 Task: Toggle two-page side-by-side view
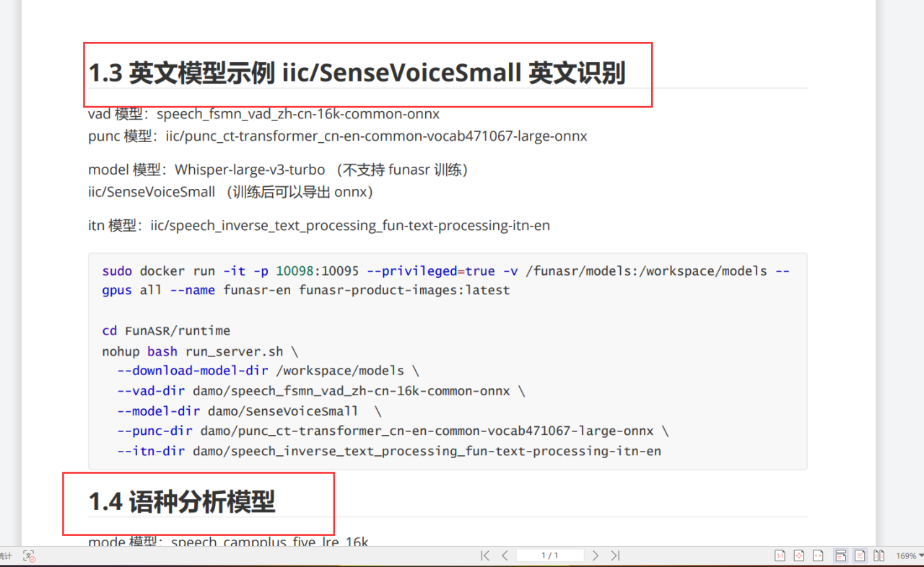coord(879,555)
